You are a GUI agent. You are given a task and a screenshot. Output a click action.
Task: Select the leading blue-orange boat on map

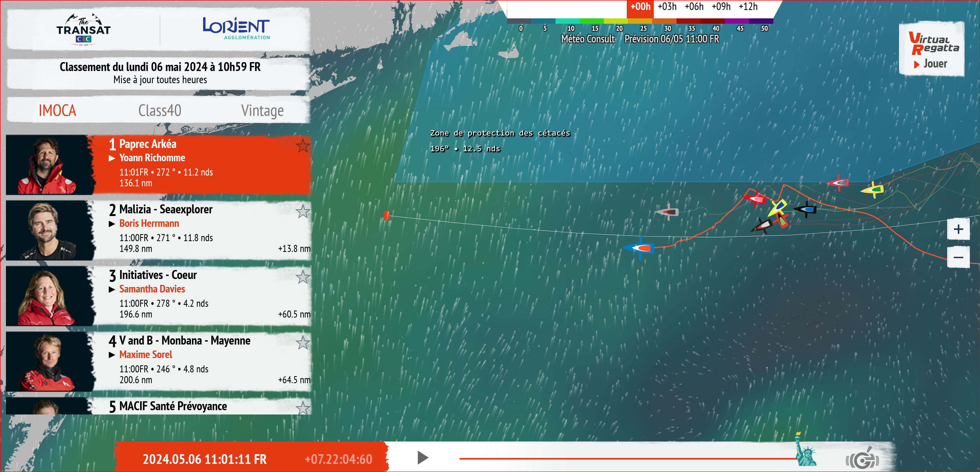pyautogui.click(x=639, y=248)
